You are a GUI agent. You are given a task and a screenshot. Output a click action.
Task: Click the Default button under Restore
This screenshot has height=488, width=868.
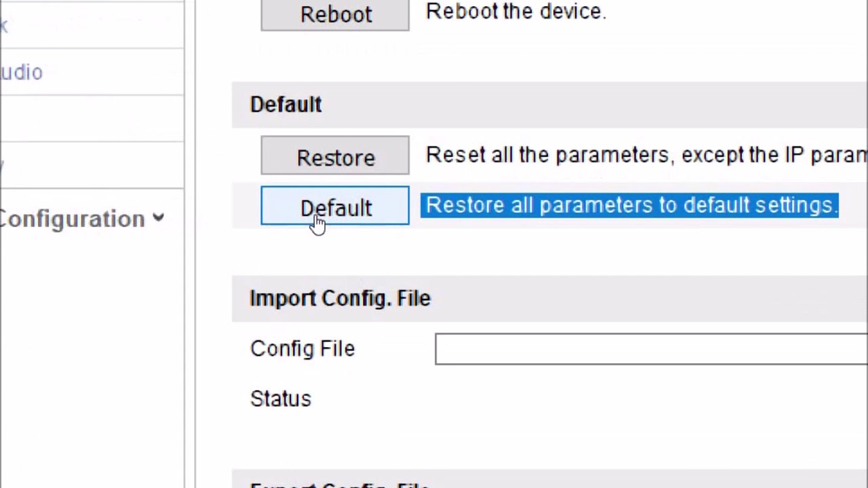point(335,206)
